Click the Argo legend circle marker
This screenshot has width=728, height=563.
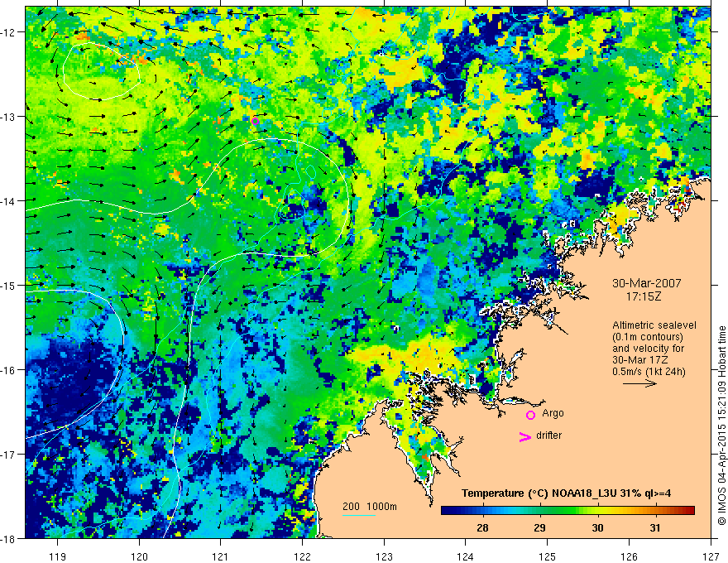(530, 415)
